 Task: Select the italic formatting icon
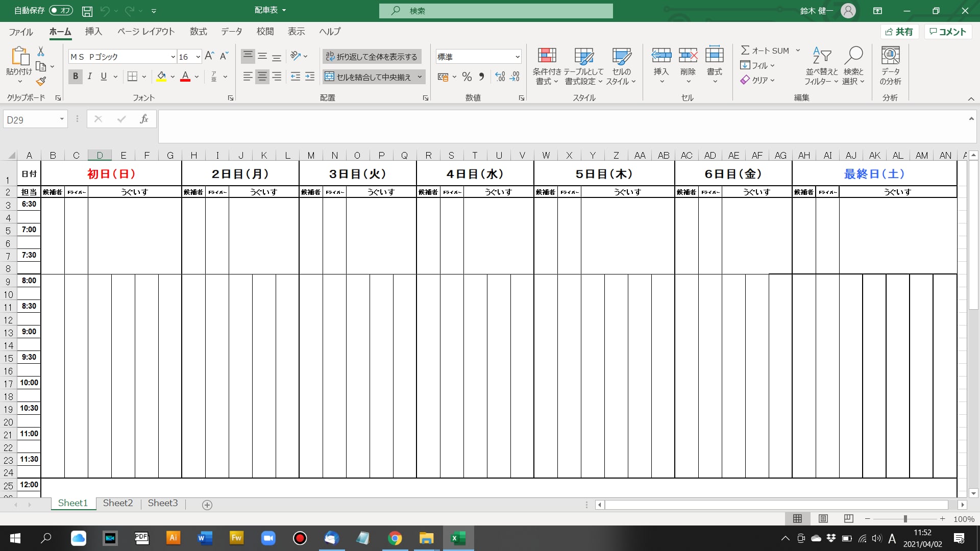click(x=90, y=76)
